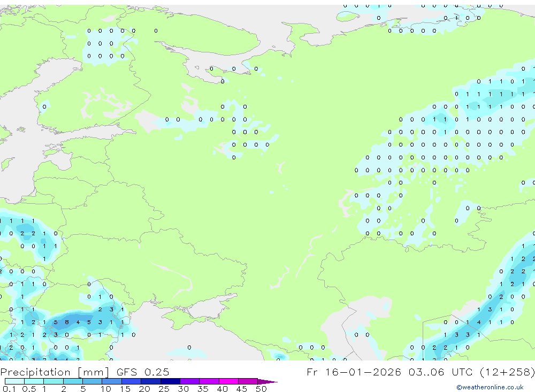
Task: Click the 0.1–0.5 mm legend color swatch
Action: [x=14, y=381]
